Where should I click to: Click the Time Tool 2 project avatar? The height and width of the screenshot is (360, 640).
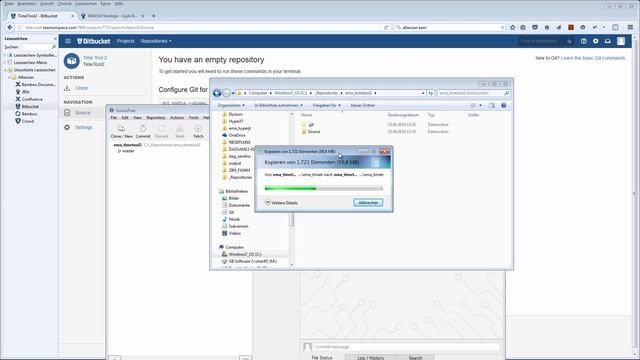[71, 61]
